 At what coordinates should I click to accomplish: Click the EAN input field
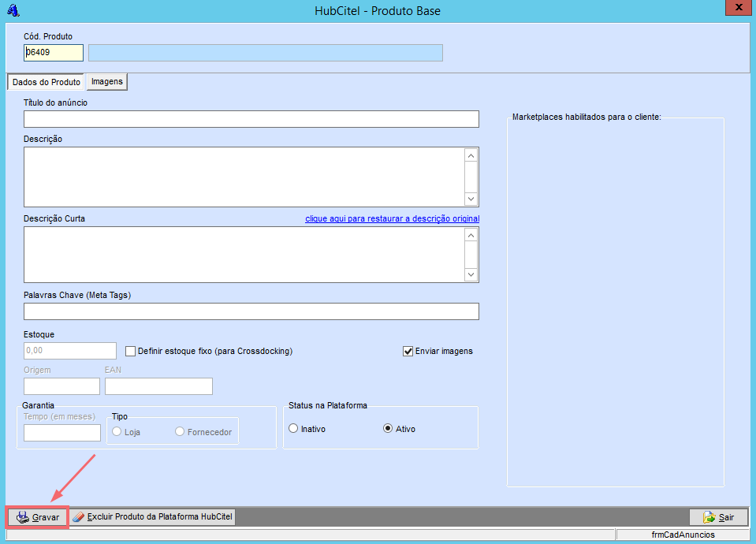158,386
